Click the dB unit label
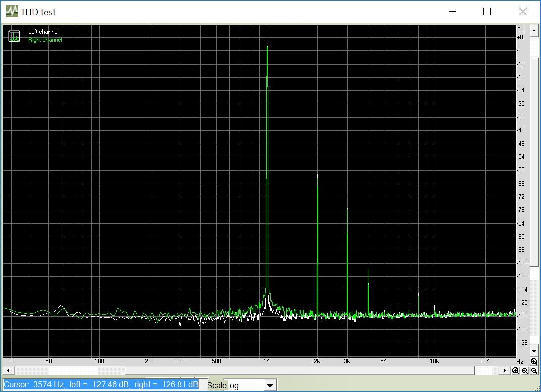 (x=520, y=28)
